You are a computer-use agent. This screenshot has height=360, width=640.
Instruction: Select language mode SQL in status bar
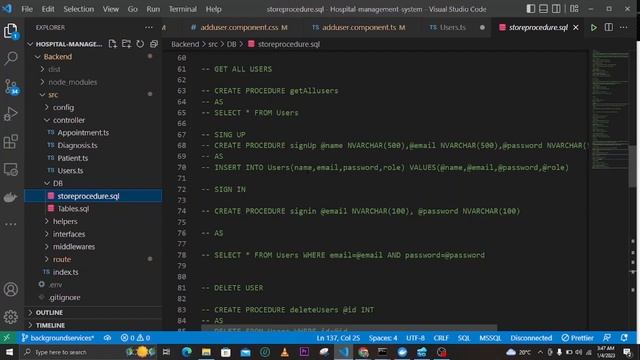[464, 338]
